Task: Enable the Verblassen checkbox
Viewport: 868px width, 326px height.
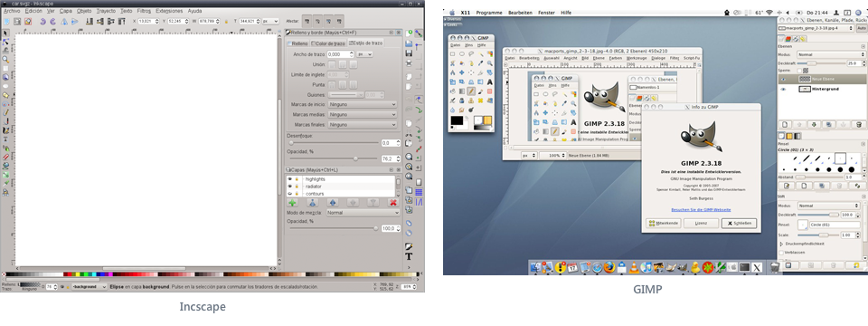Action: coord(781,253)
